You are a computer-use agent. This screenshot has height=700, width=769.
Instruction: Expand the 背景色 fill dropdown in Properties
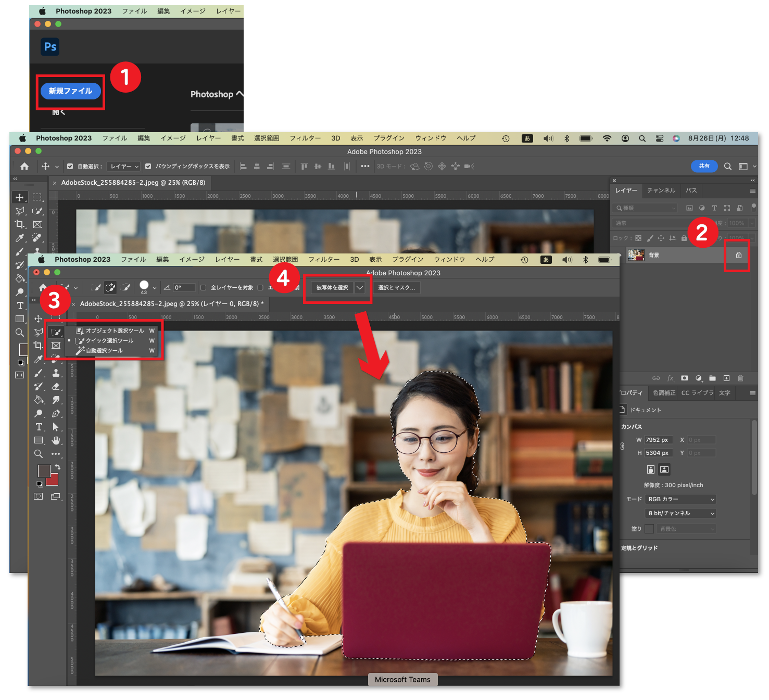pos(687,529)
